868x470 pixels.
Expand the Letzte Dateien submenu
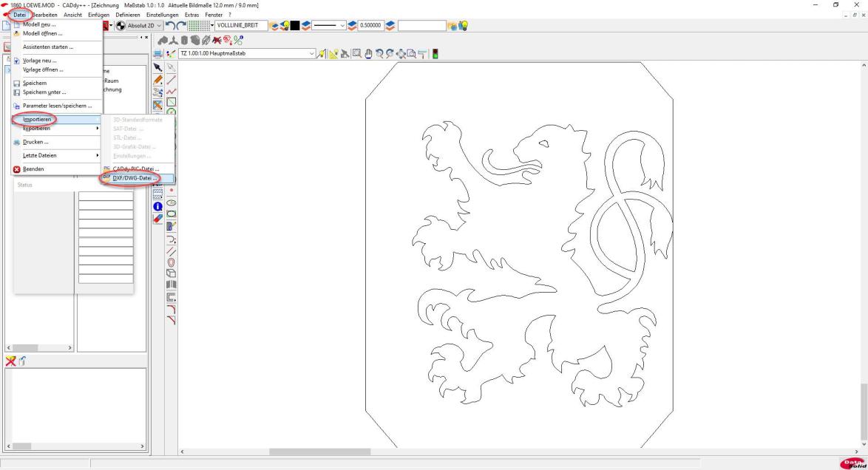click(57, 156)
